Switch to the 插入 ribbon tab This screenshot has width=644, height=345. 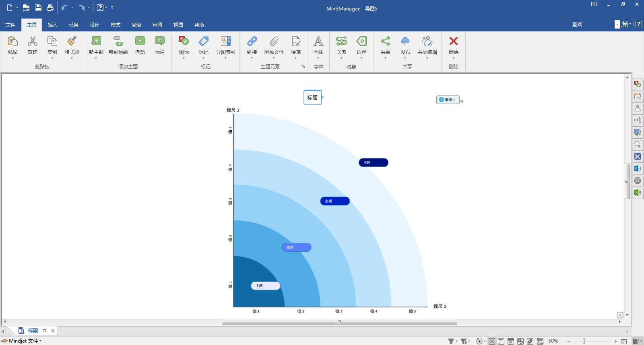point(53,25)
